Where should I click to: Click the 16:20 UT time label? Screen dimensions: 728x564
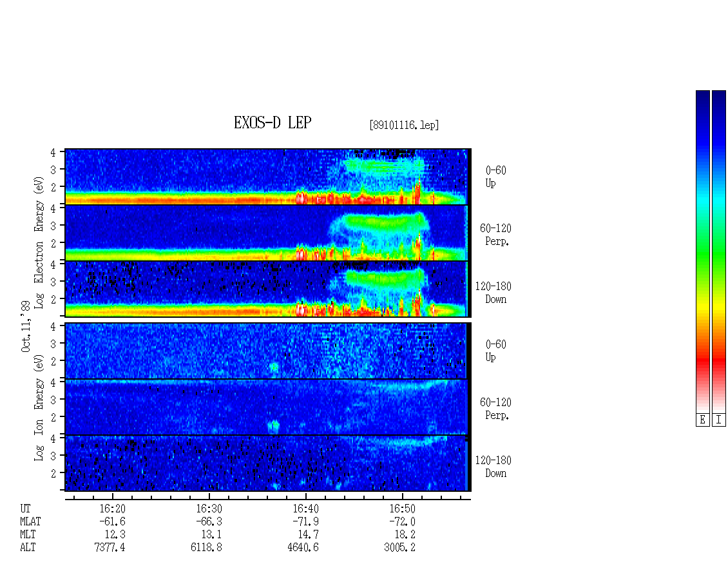(112, 509)
